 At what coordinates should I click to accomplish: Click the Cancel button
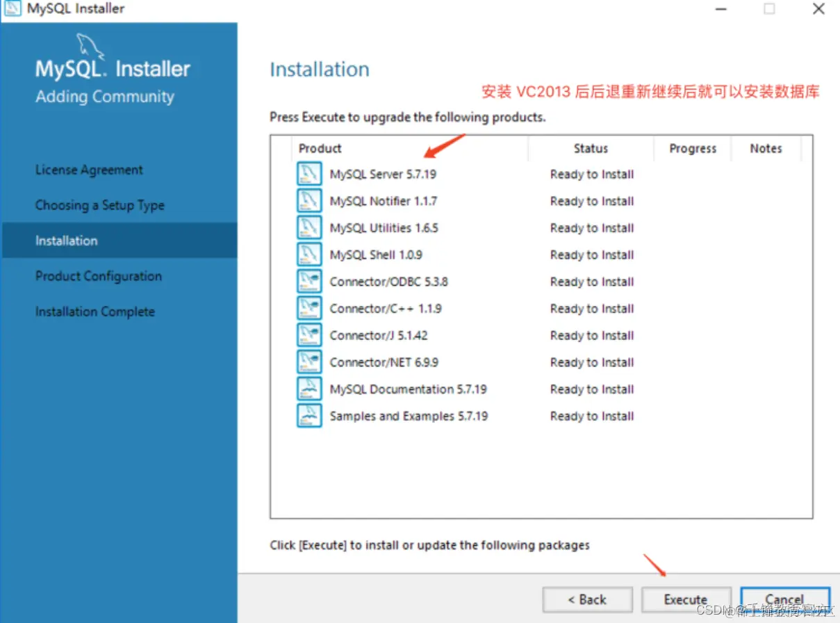click(784, 599)
